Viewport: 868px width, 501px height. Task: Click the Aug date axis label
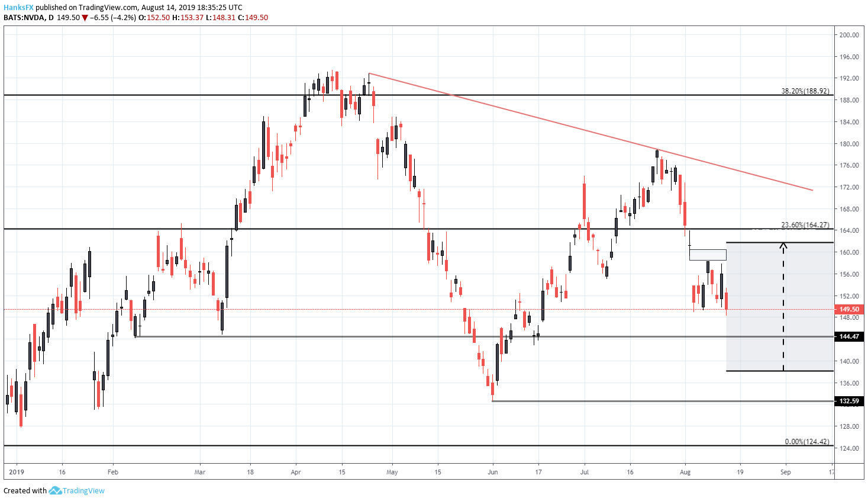pyautogui.click(x=685, y=472)
